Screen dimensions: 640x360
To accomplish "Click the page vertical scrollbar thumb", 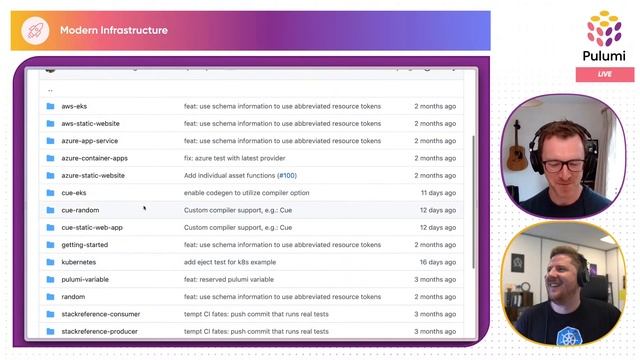I will coord(473,202).
